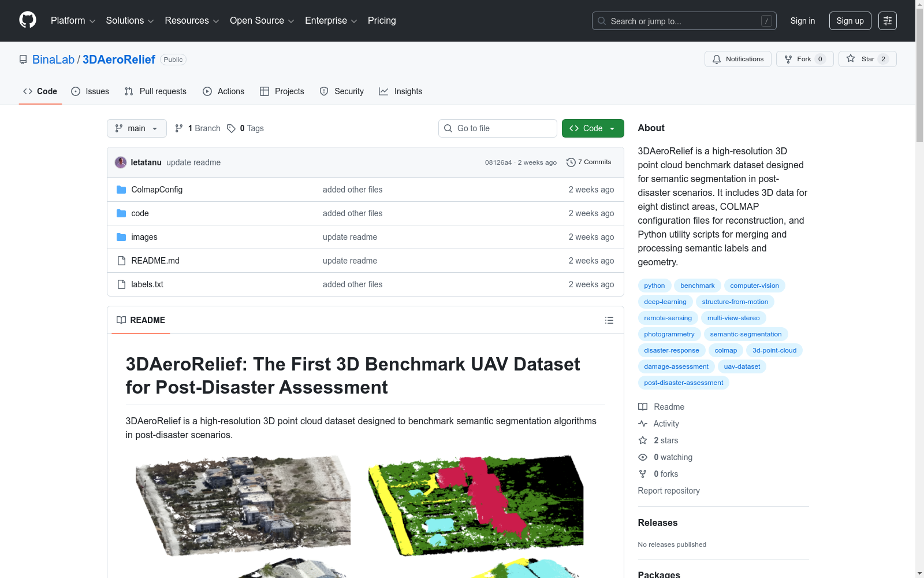
Task: Open the green Code dropdown button
Action: [593, 128]
